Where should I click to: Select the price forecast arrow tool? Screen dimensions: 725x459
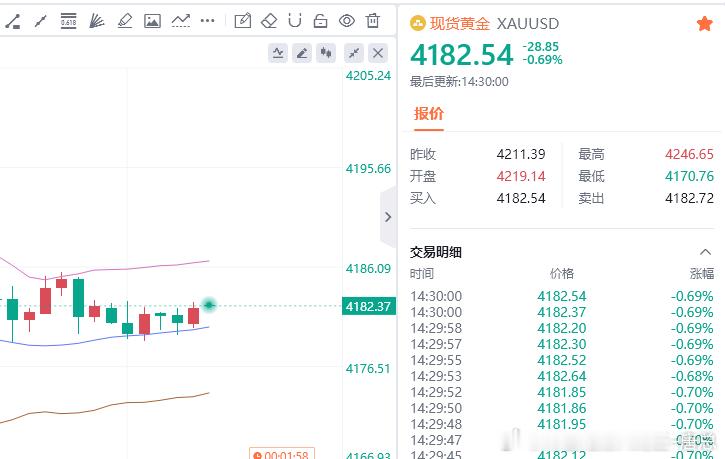tap(181, 21)
